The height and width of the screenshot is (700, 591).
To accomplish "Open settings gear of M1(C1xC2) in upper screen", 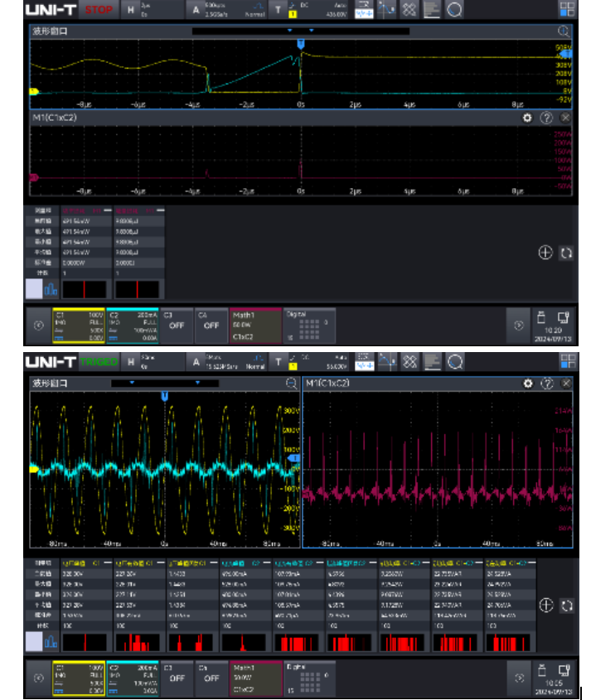I will 526,118.
